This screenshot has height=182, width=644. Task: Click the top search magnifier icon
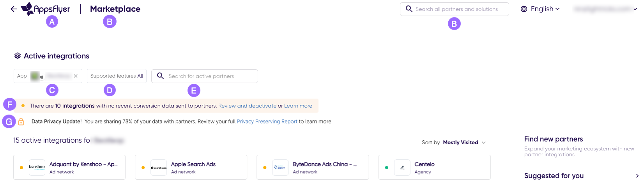click(x=409, y=9)
